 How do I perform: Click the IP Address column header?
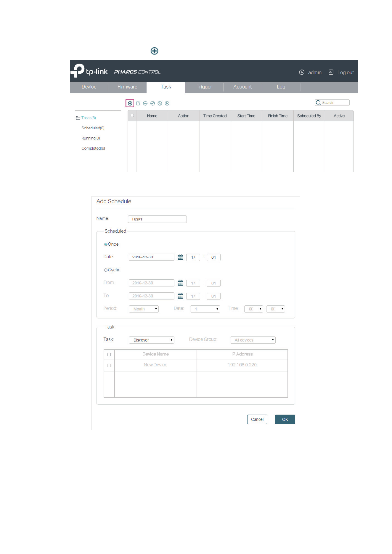(x=242, y=354)
